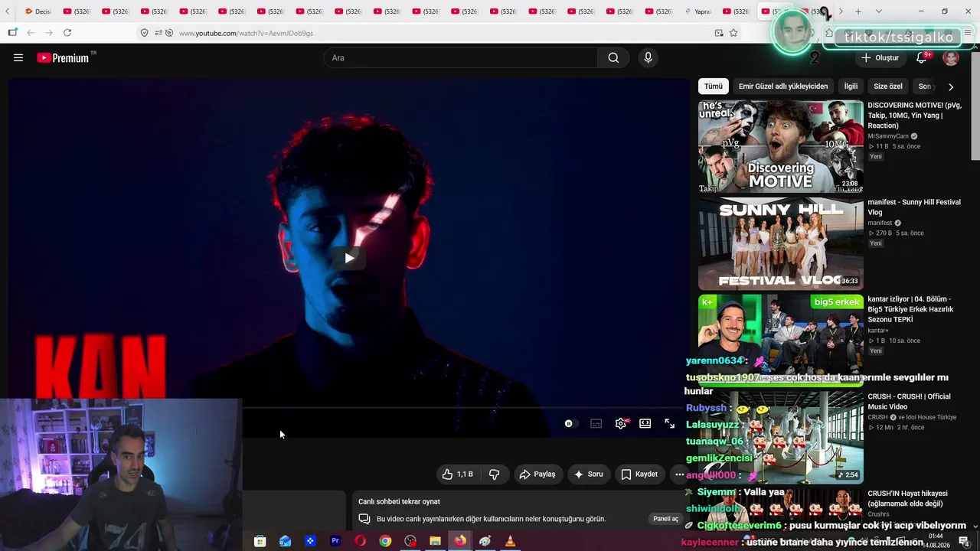
Task: Go forward in browser history
Action: click(x=49, y=33)
